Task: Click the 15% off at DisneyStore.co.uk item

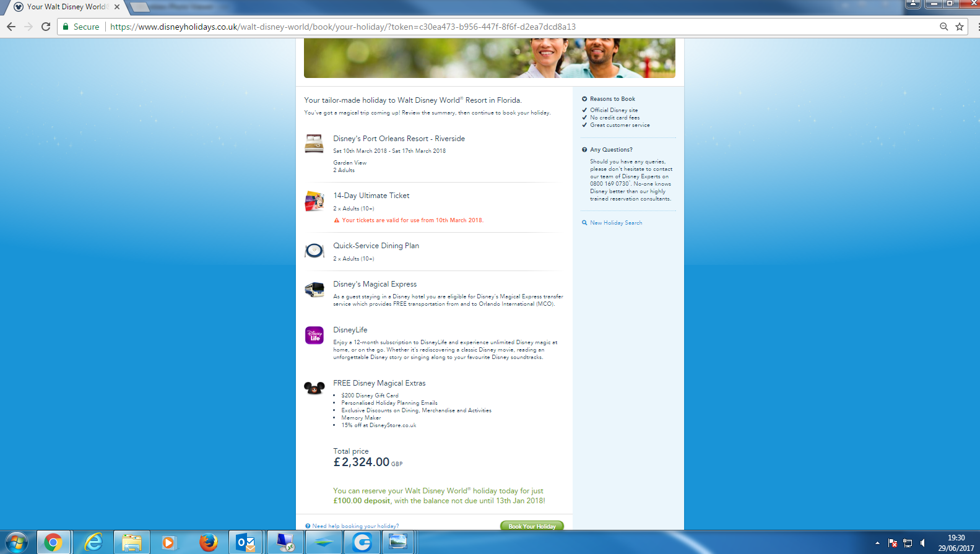Action: [x=378, y=425]
